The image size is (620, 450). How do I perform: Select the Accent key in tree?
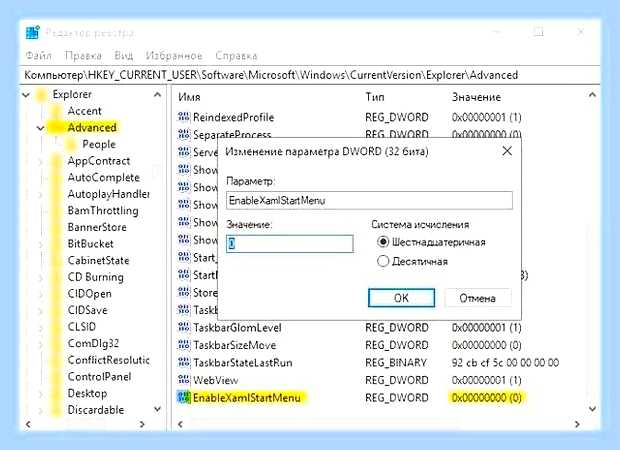pyautogui.click(x=85, y=111)
